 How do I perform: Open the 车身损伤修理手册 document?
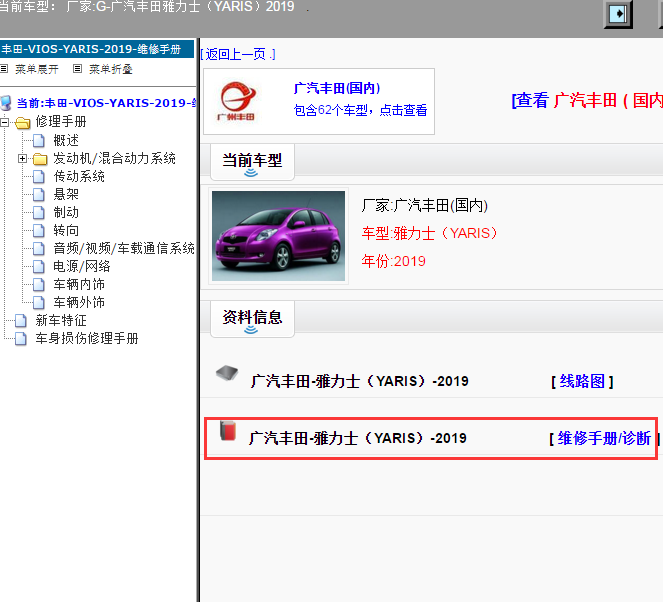(x=87, y=339)
